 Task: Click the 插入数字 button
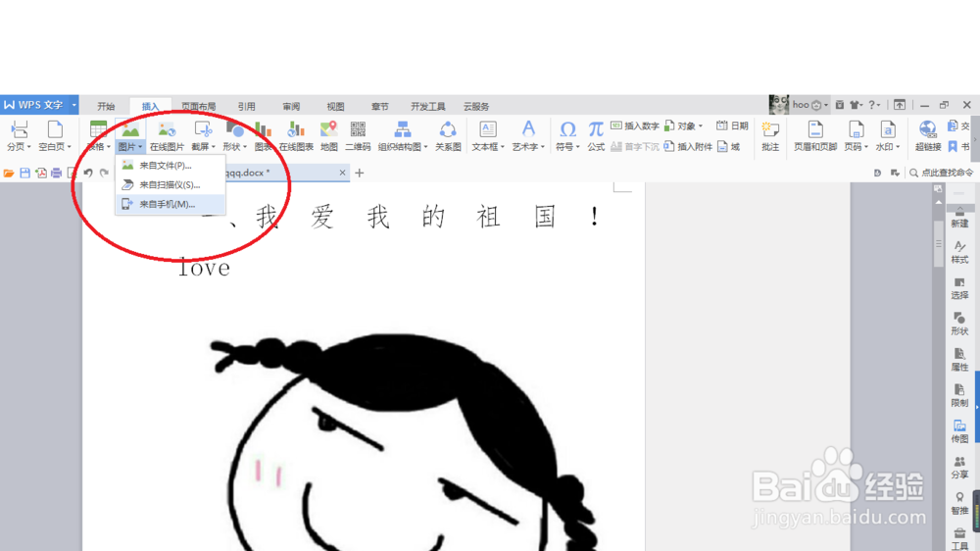tap(634, 126)
